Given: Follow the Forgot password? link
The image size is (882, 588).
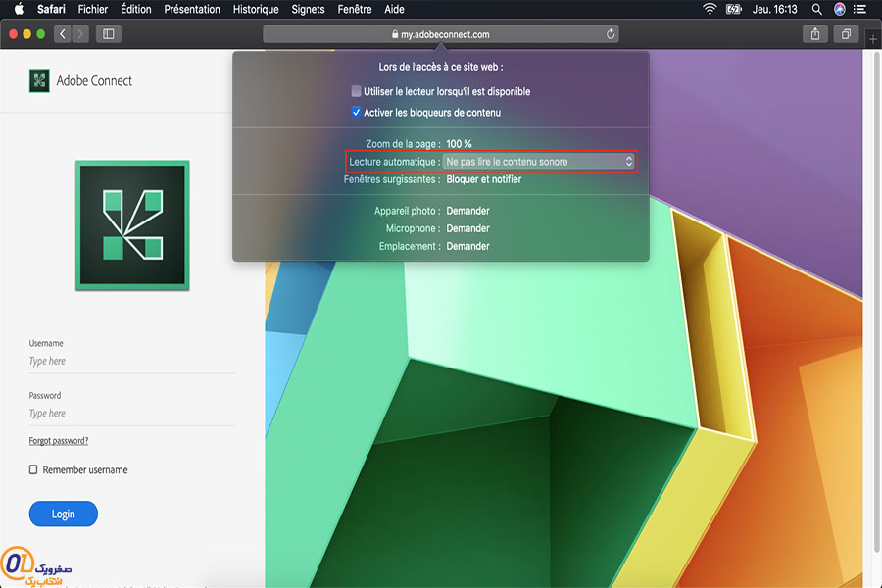Looking at the screenshot, I should (59, 441).
